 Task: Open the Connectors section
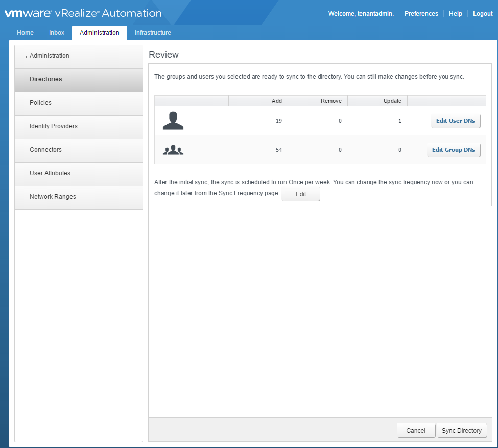(x=45, y=150)
